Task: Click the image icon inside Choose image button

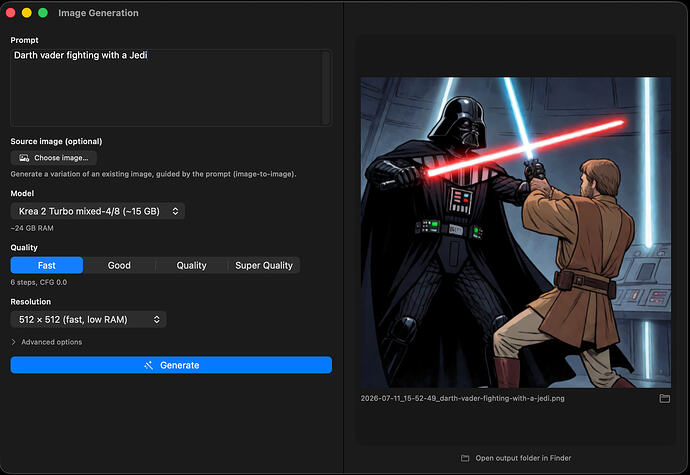Action: coord(24,158)
